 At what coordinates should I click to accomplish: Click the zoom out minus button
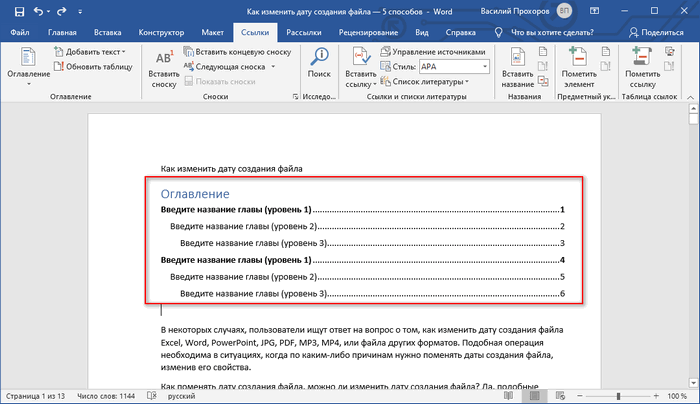point(579,396)
